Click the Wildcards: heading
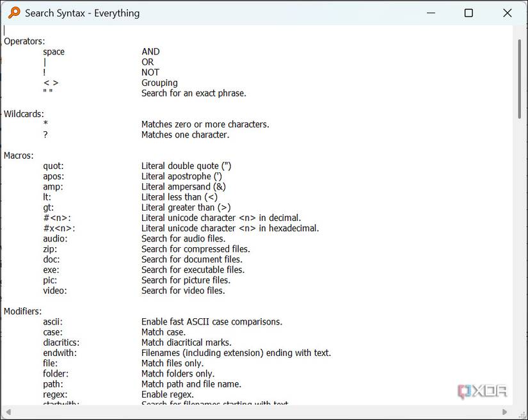528x420 pixels. pos(24,114)
